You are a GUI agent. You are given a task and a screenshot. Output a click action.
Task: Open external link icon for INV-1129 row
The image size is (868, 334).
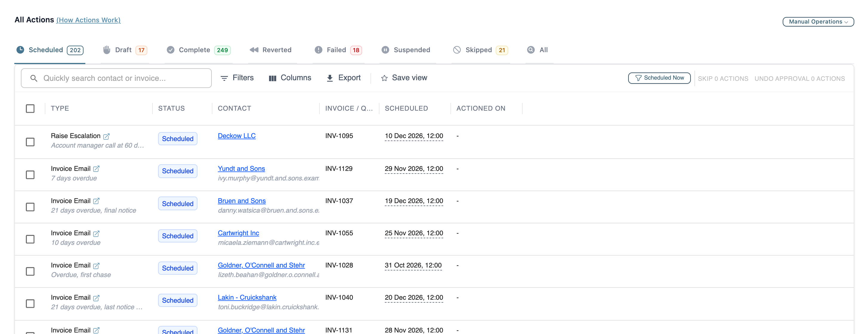[96, 168]
